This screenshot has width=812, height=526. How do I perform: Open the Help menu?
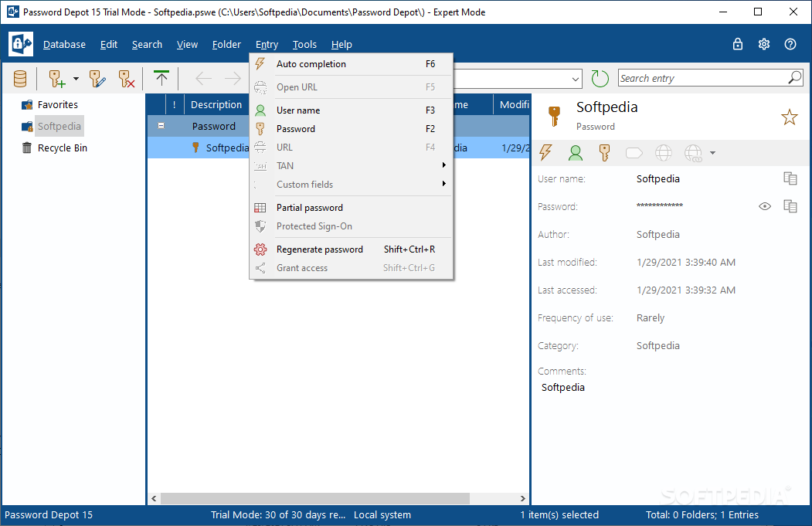[x=341, y=45]
